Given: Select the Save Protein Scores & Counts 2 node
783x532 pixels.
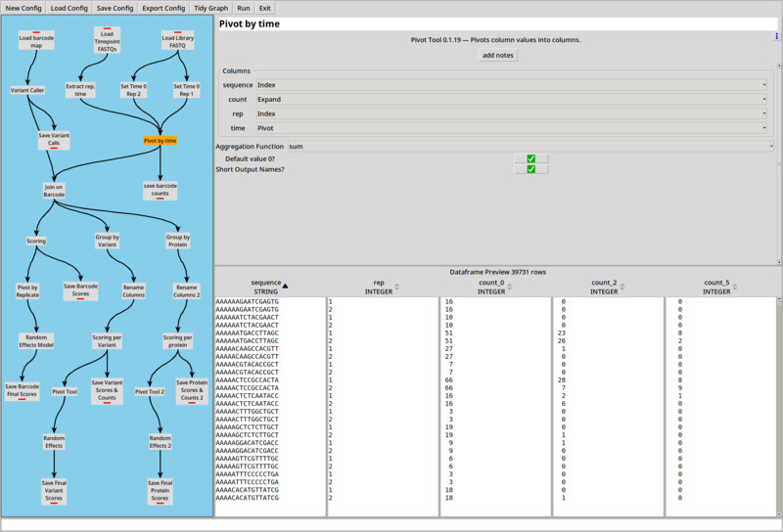Looking at the screenshot, I should click(192, 391).
